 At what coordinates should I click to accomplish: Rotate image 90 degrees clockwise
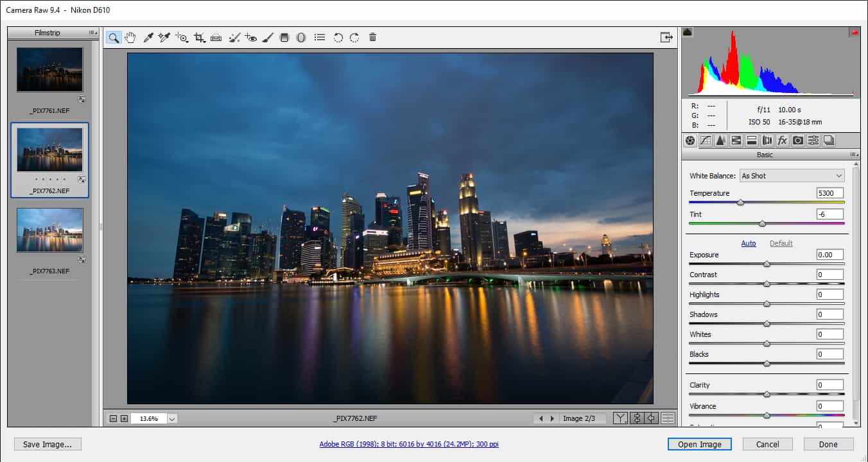354,38
